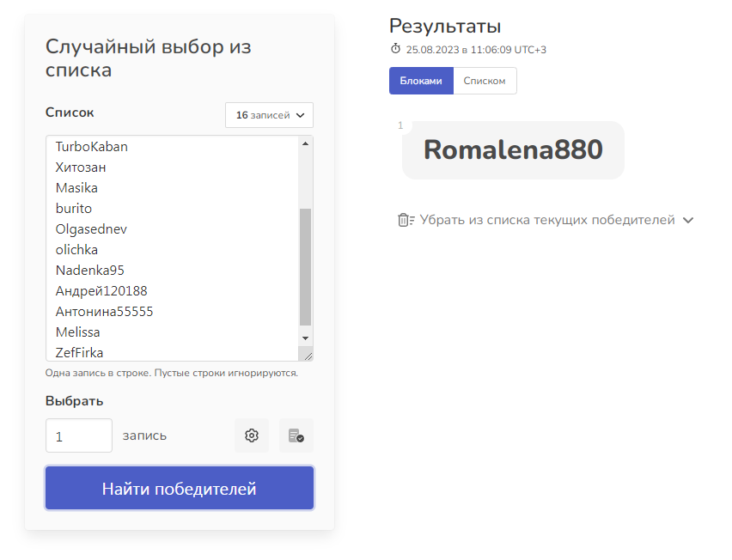Click the ZefFirka entry

(79, 352)
